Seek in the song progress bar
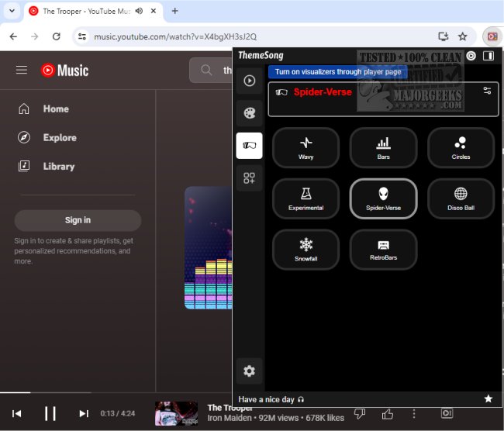 pyautogui.click(x=116, y=392)
